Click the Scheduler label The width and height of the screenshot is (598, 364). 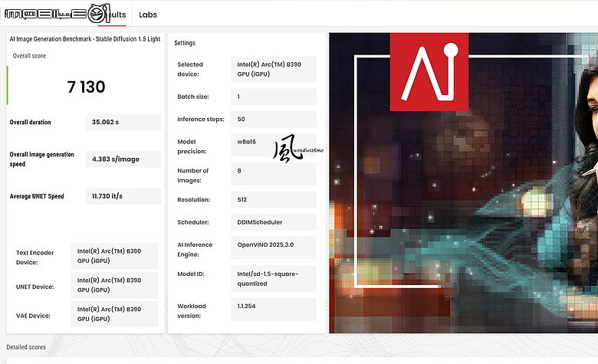pyautogui.click(x=193, y=222)
